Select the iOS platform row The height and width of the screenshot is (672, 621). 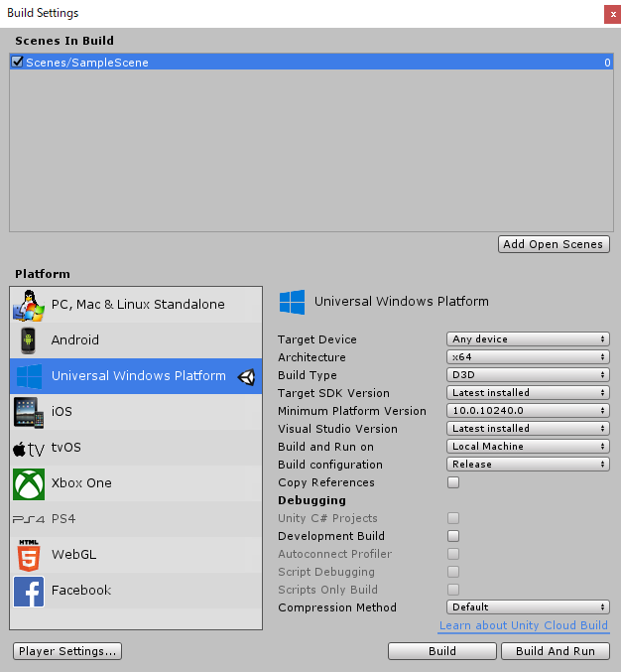point(136,412)
